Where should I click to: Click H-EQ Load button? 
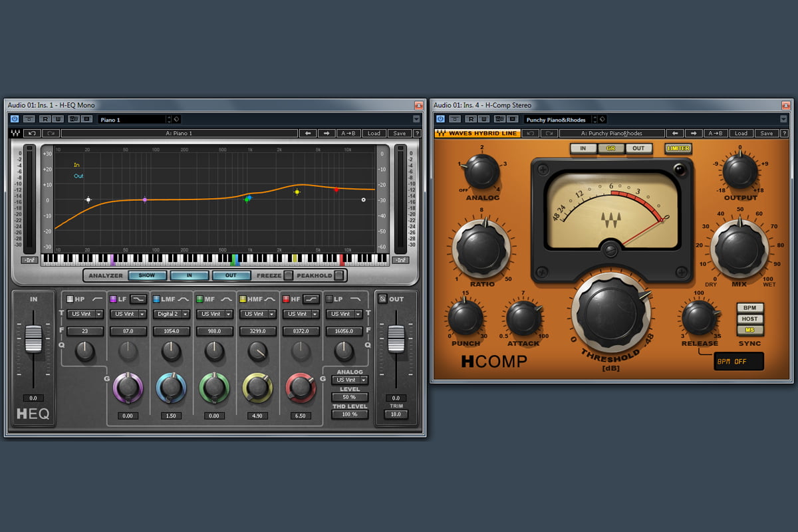click(x=374, y=133)
